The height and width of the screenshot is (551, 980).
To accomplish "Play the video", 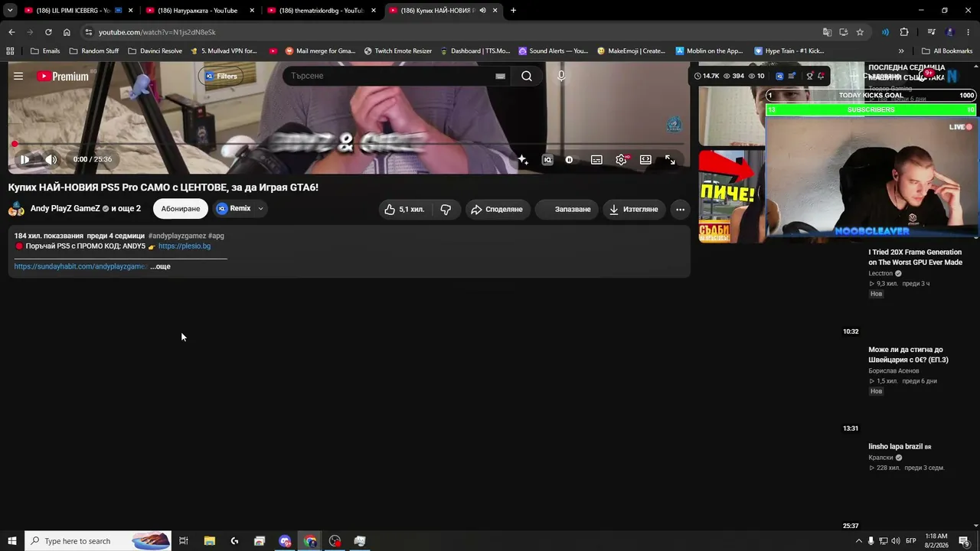I will (x=24, y=159).
